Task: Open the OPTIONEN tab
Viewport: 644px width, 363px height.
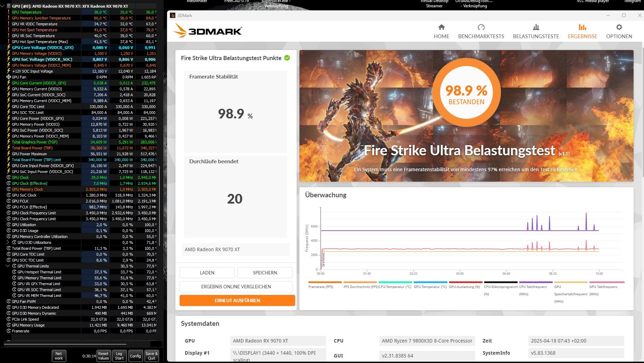Action: click(x=619, y=31)
